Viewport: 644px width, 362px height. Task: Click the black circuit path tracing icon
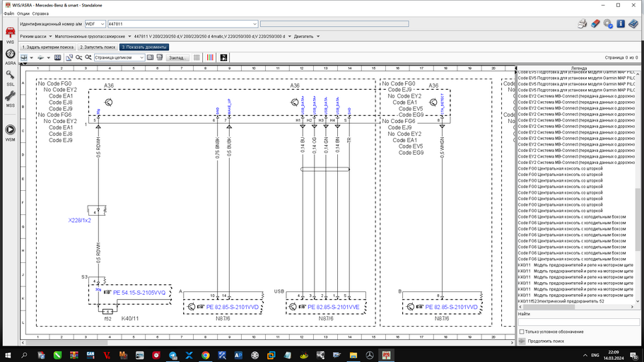tap(223, 57)
